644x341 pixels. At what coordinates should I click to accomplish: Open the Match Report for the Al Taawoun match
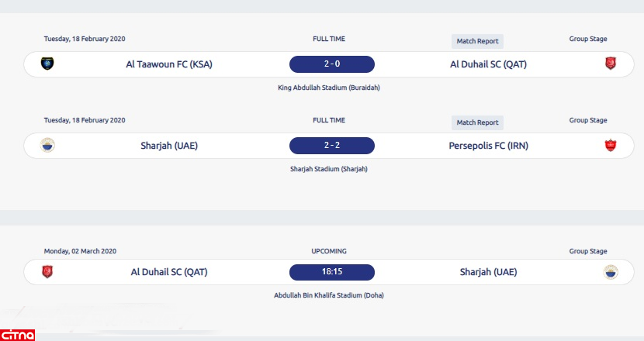(x=477, y=41)
